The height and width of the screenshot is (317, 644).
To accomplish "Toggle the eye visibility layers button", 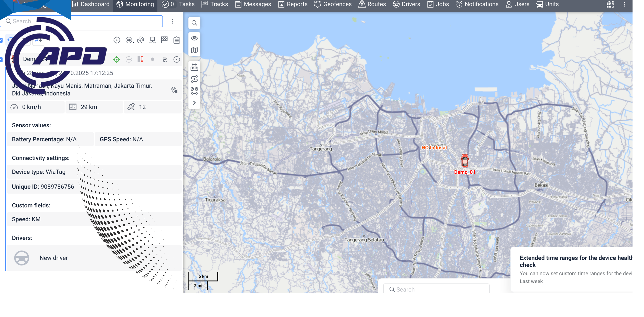I will [194, 38].
